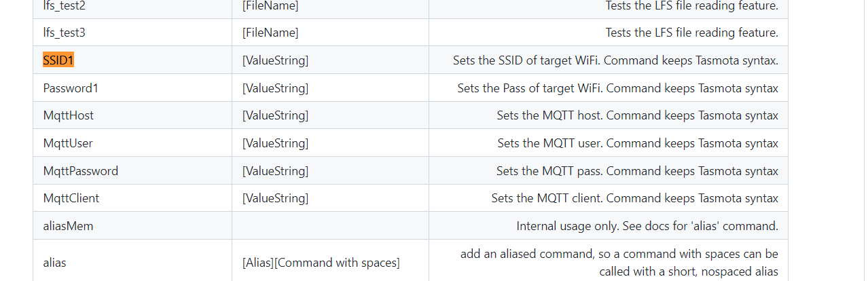The image size is (868, 281).
Task: Click the aliasMem command name
Action: (68, 226)
